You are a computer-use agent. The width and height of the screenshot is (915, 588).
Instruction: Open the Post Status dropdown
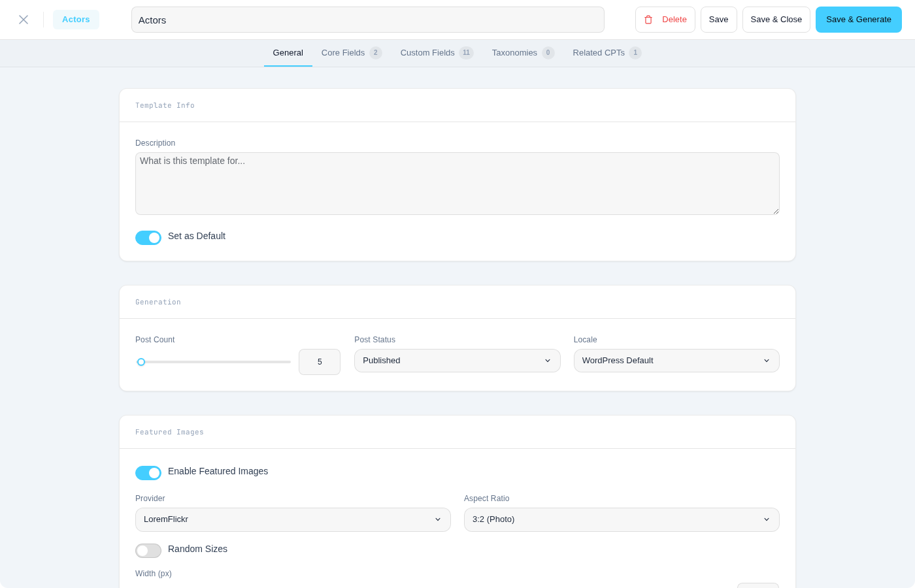457,360
